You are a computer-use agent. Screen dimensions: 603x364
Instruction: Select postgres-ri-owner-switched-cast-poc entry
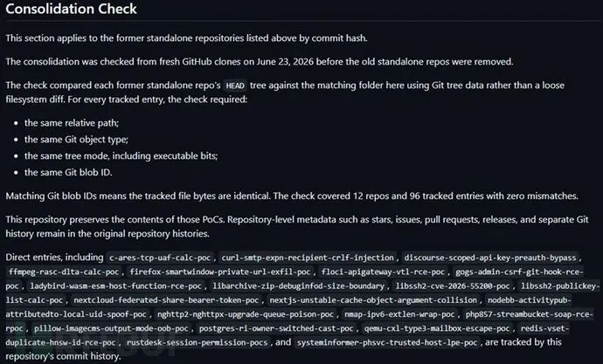point(276,328)
